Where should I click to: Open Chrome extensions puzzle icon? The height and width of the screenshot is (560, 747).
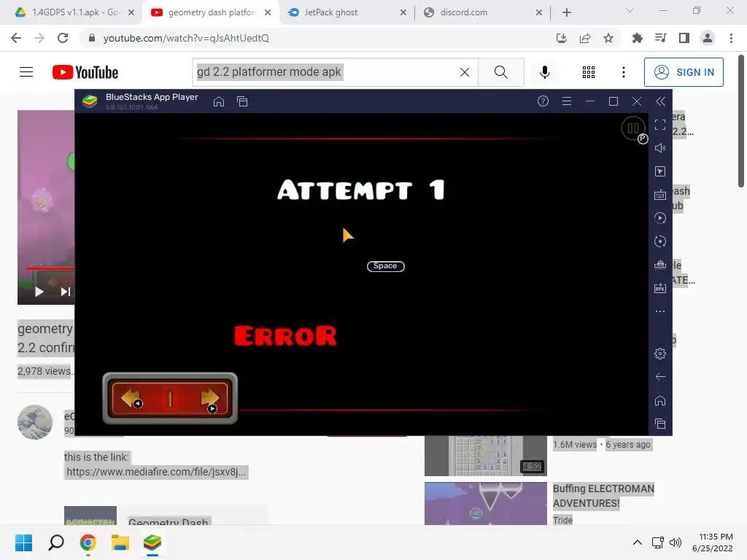[x=638, y=38]
